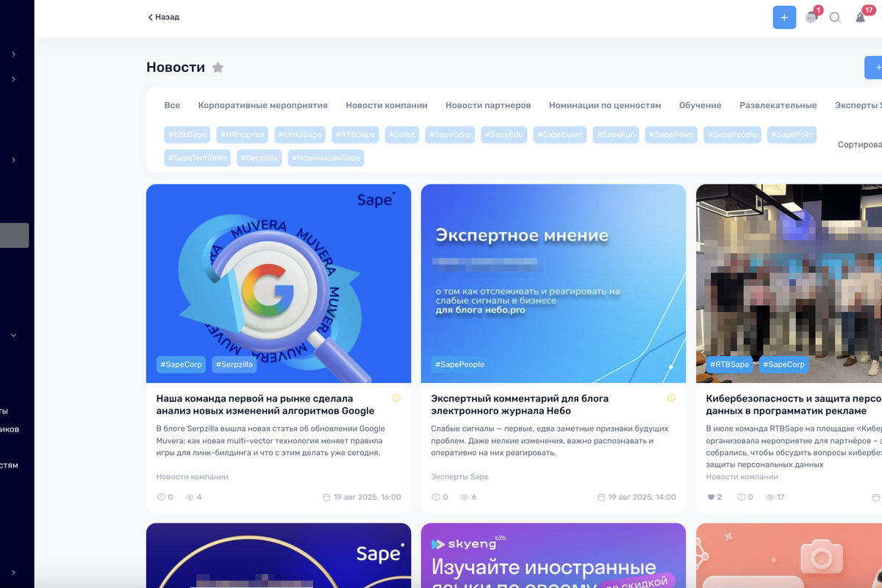Click comments icon on Google analysis card

(161, 498)
